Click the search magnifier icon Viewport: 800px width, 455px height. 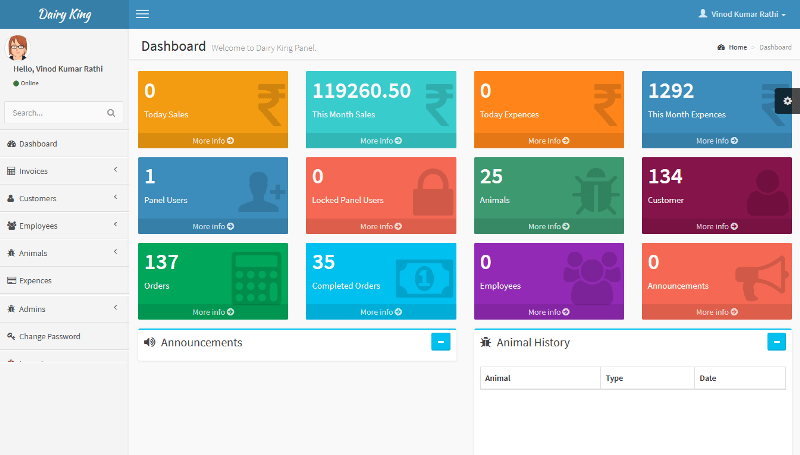(x=111, y=114)
